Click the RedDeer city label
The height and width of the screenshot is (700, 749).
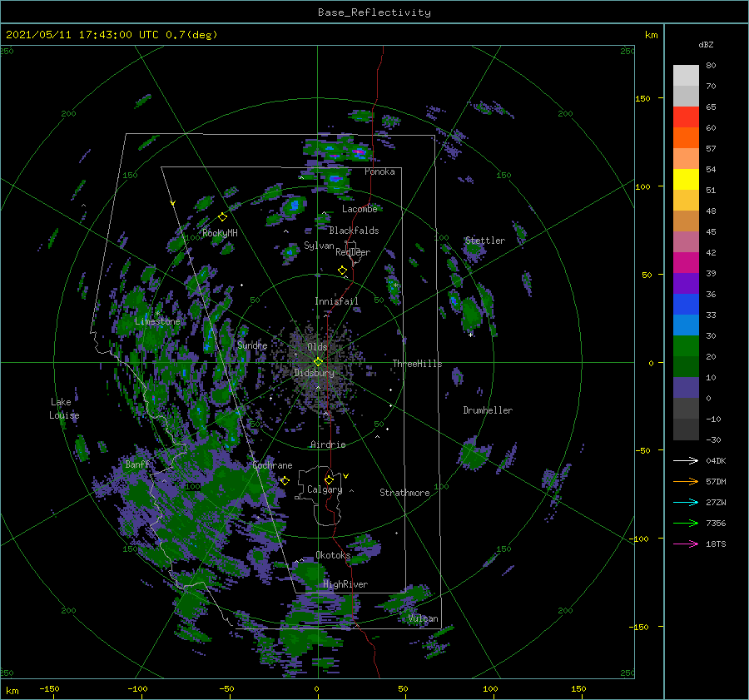[x=353, y=252]
